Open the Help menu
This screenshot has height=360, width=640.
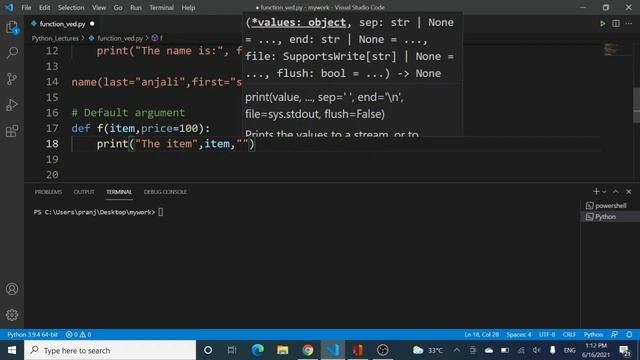point(188,7)
